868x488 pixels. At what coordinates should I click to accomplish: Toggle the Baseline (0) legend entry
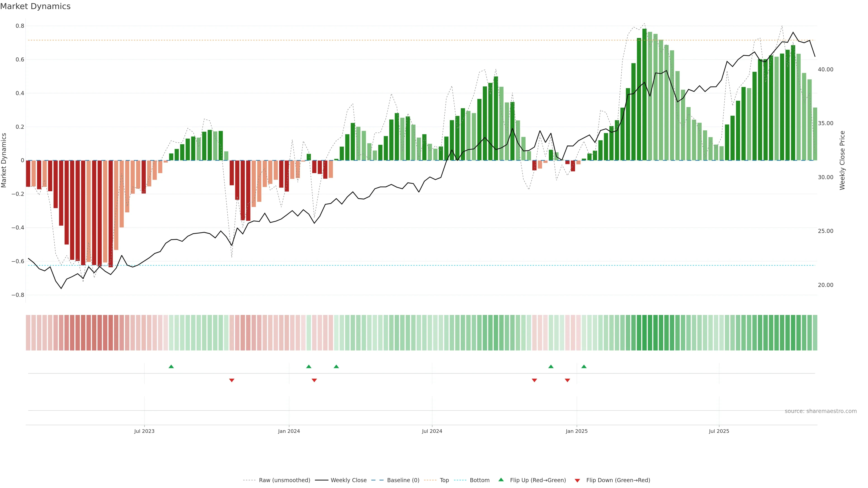tap(403, 480)
